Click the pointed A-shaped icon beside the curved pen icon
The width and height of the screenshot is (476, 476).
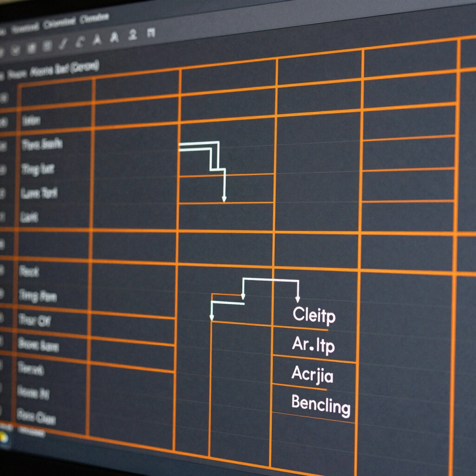[97, 40]
